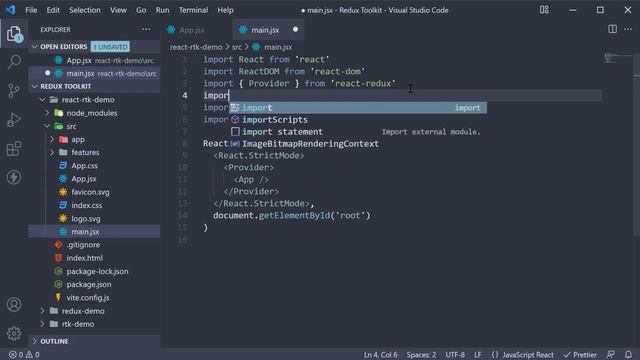The width and height of the screenshot is (640, 360).
Task: Open the File menu
Action: click(31, 10)
